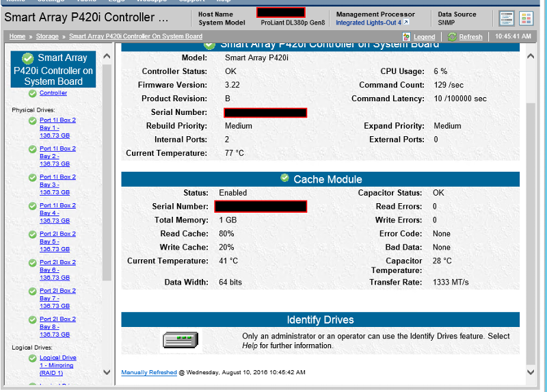Click the time display 10:45:41 AM

513,36
